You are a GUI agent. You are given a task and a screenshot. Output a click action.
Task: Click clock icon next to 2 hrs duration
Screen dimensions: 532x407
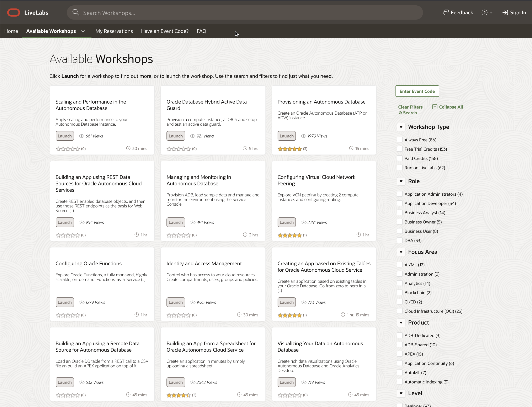(245, 234)
